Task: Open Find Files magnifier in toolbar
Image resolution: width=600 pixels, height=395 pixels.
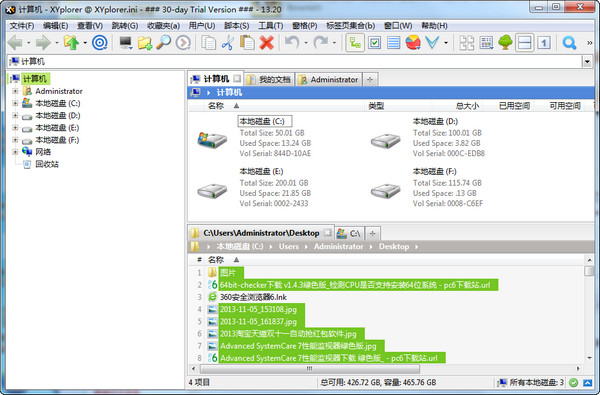Action: tap(164, 42)
